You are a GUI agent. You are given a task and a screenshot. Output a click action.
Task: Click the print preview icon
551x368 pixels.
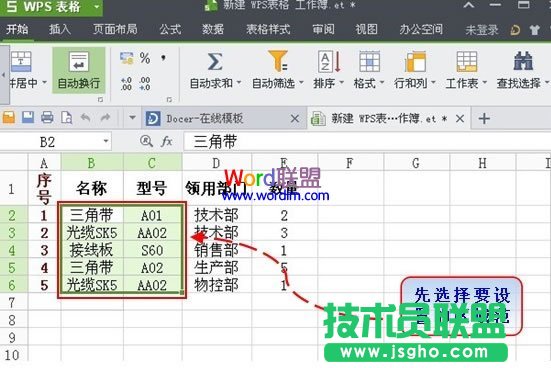66,117
